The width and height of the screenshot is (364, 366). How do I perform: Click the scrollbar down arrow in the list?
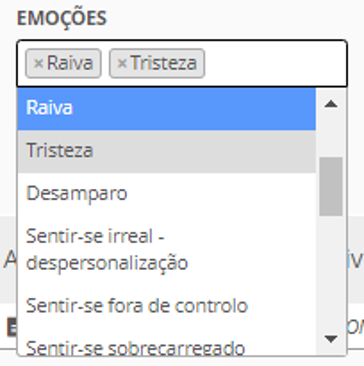point(331,339)
